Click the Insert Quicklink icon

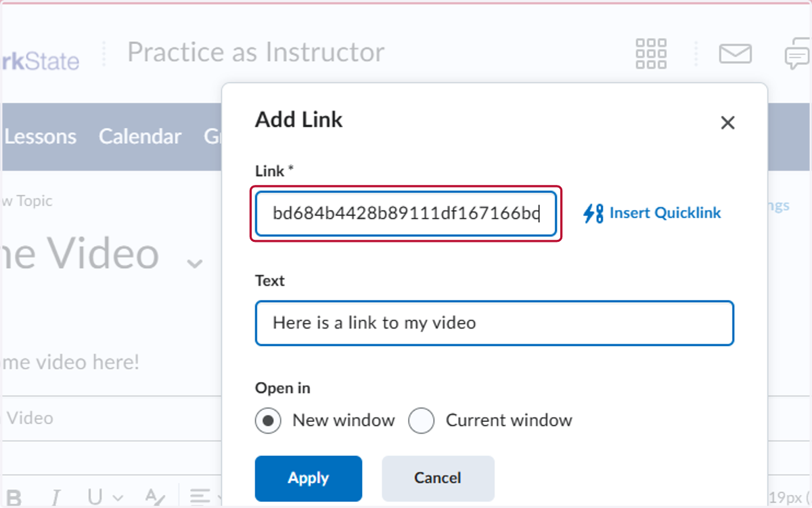click(593, 213)
